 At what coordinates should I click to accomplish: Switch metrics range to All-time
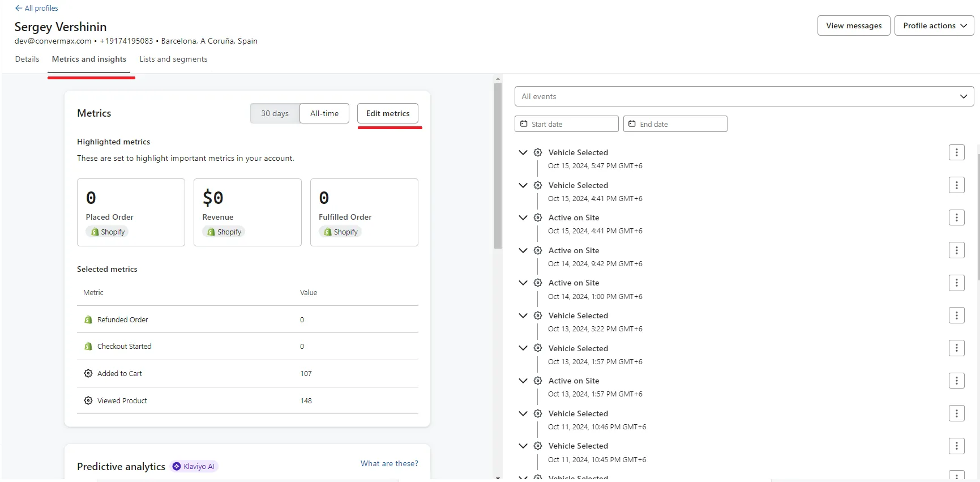[324, 113]
